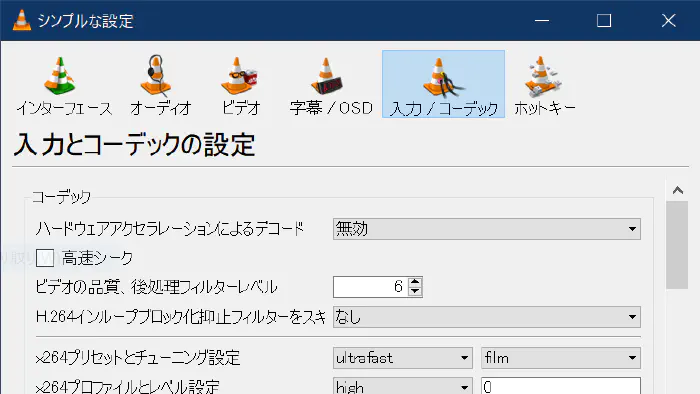Maximize the シンプルな設定 window

[604, 21]
